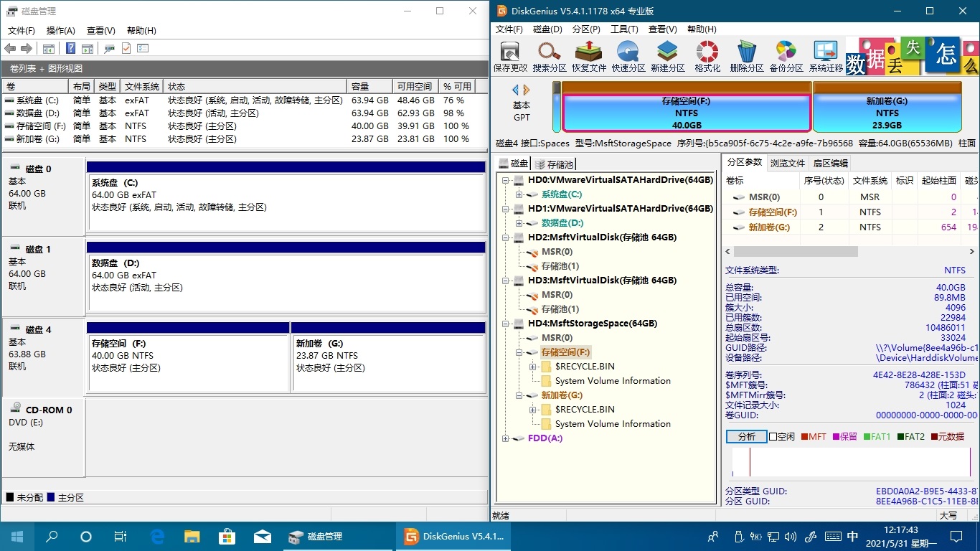Open blue Help question-mark icon
This screenshot has height=551, width=980.
[70, 49]
